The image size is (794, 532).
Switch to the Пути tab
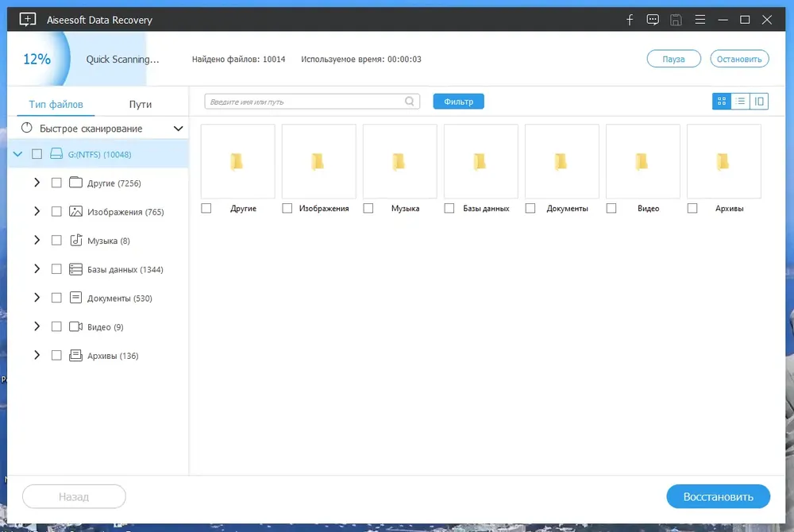141,104
